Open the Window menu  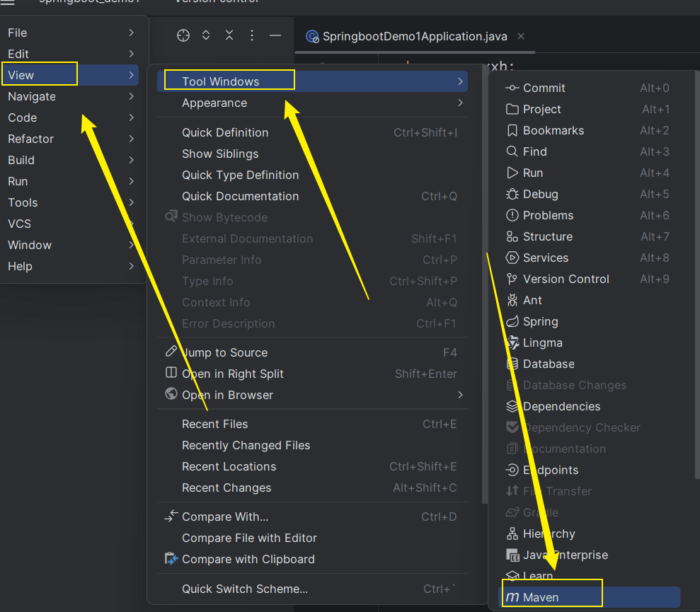71,245
